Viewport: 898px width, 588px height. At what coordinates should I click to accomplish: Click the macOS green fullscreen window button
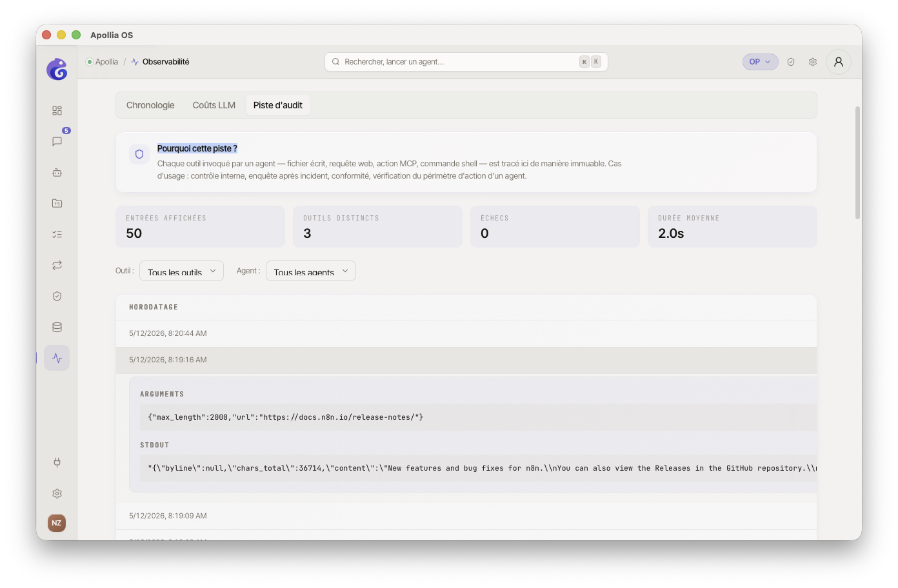(x=76, y=35)
